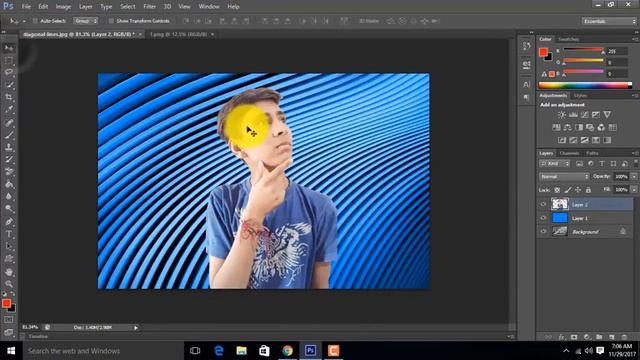Select the Crop tool

click(9, 97)
